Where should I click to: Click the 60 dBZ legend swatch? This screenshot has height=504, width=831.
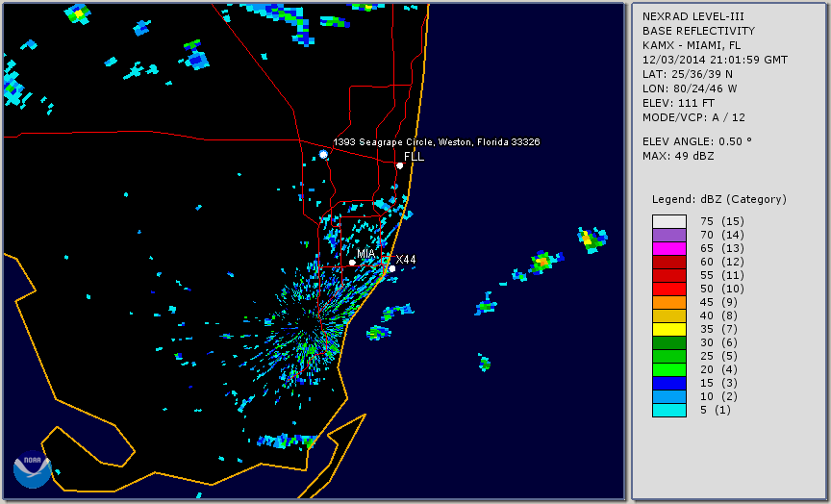668,262
